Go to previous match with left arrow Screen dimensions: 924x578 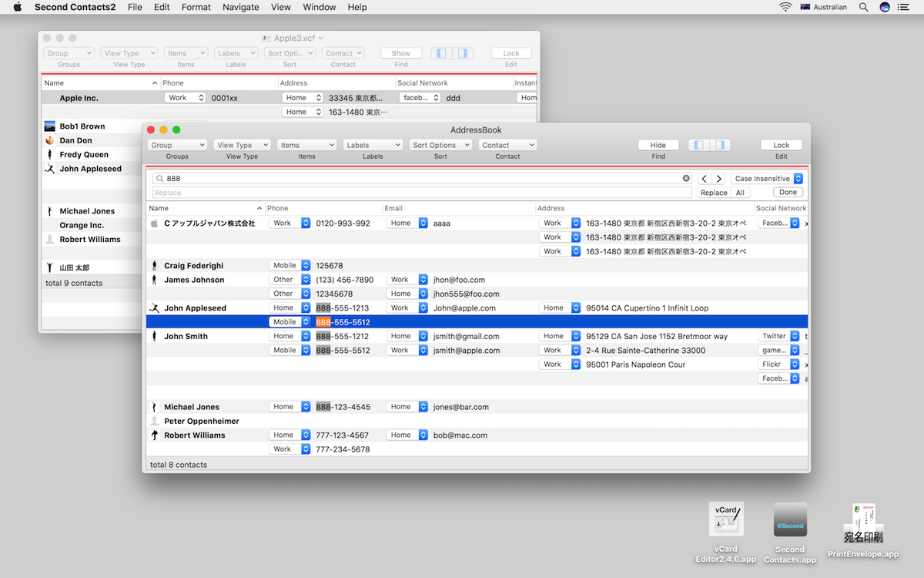tap(705, 178)
